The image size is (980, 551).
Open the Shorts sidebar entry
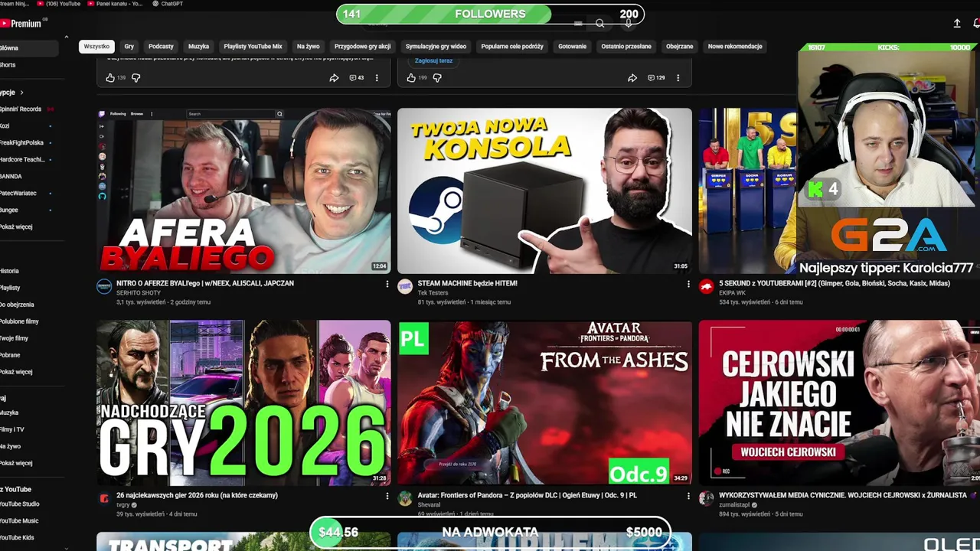coord(8,65)
